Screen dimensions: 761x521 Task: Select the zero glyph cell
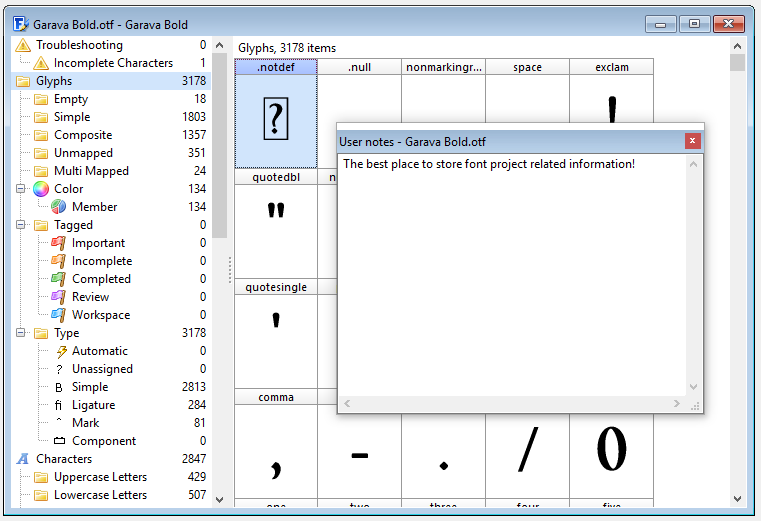click(x=612, y=456)
